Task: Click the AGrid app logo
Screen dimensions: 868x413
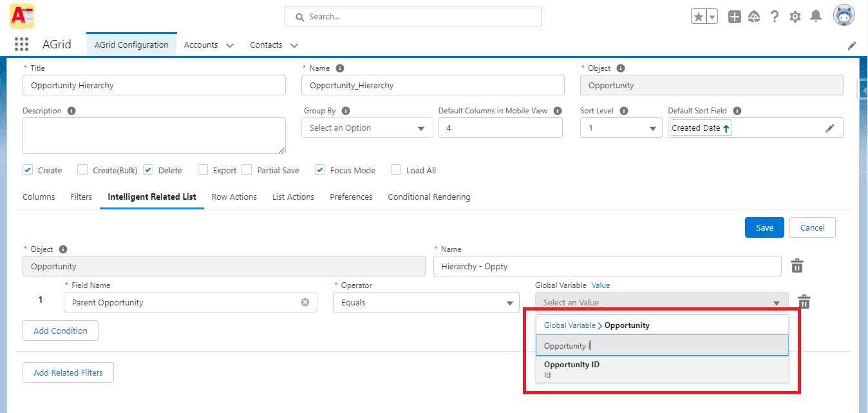Action: [22, 15]
